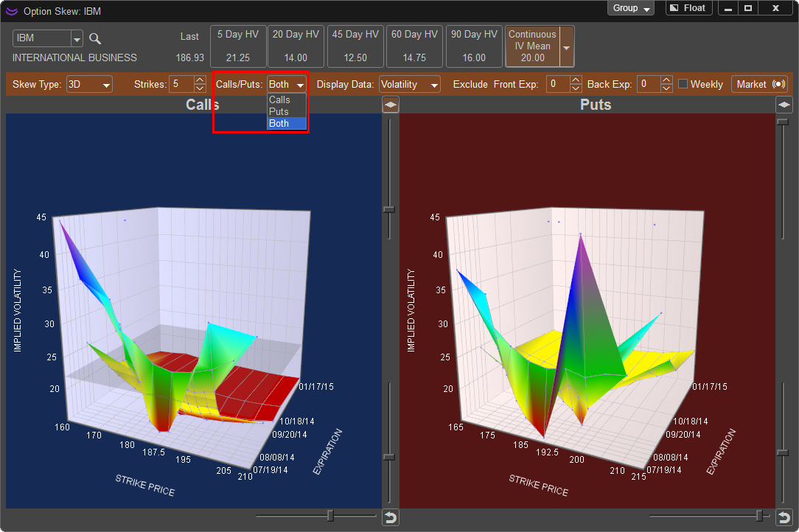Decrease Front Exp with down arrow
Viewport: 799px width, 532px height.
click(576, 88)
